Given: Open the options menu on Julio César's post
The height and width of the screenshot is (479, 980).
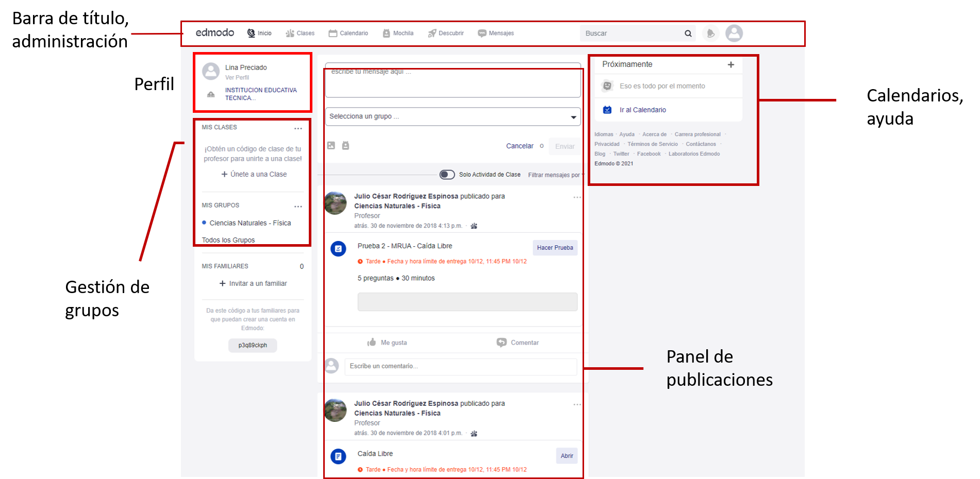Looking at the screenshot, I should tap(576, 197).
